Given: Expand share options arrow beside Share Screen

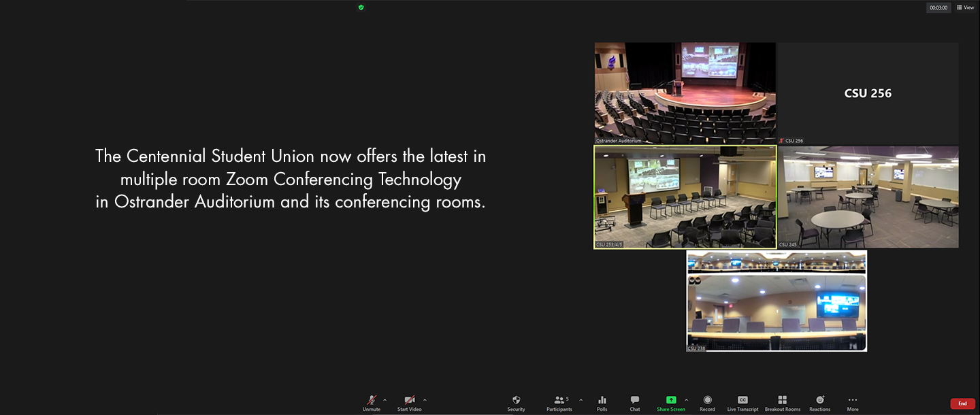Looking at the screenshot, I should pos(686,400).
